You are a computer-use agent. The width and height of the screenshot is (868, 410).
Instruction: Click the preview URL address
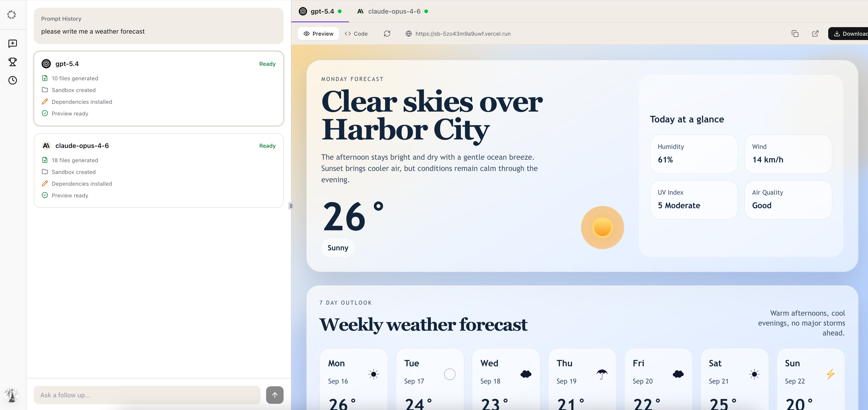point(463,34)
